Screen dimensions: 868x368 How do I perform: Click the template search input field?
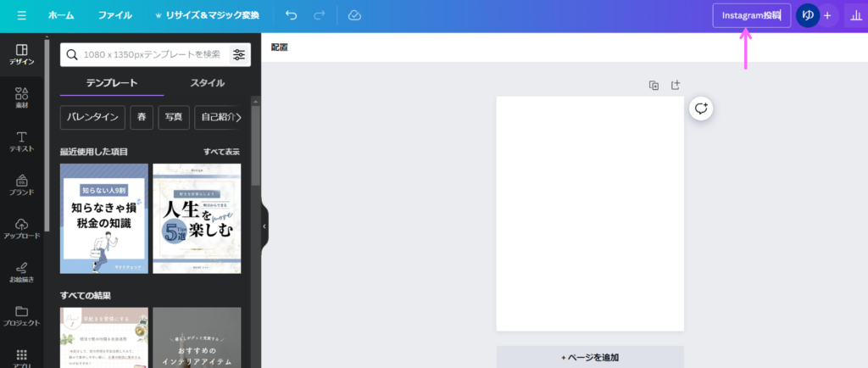(x=151, y=54)
